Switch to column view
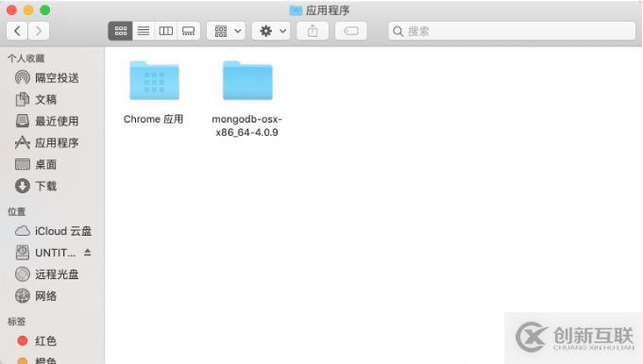This screenshot has height=364, width=643. [165, 31]
